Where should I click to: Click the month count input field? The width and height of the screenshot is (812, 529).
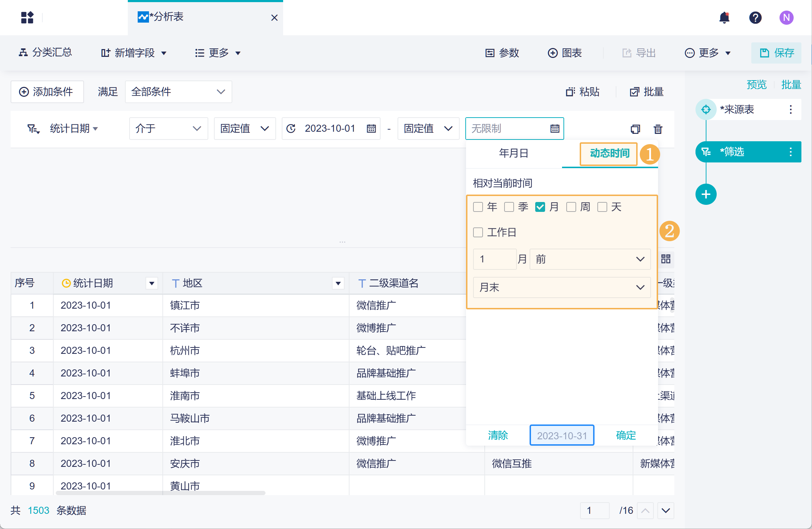coord(495,259)
